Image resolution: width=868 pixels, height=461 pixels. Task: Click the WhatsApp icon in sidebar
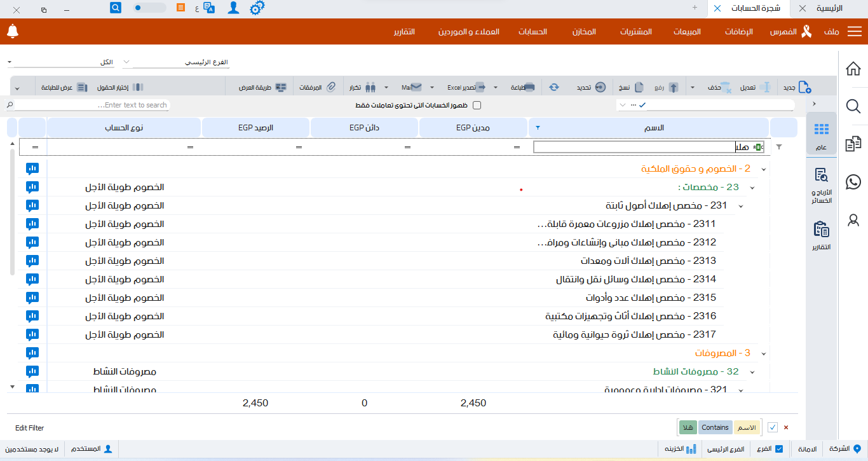tap(853, 182)
